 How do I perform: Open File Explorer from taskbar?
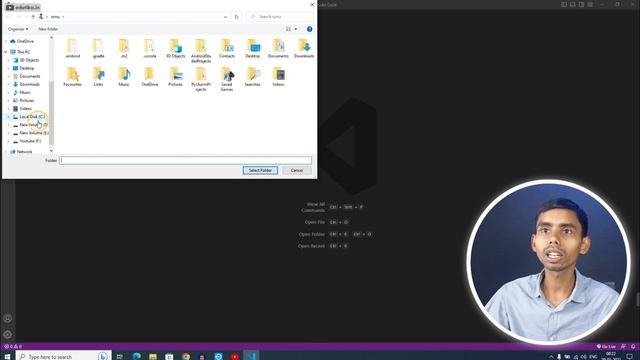153,356
